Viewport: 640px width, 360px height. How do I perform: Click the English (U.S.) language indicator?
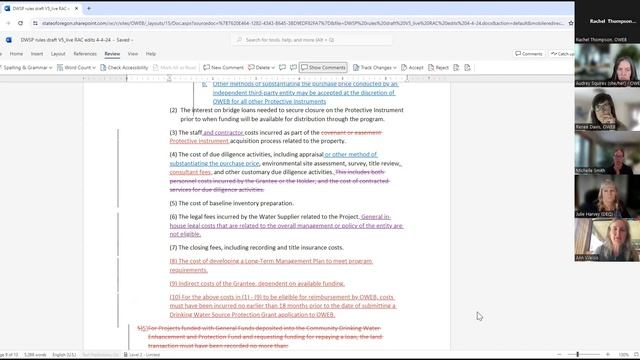pos(64,355)
